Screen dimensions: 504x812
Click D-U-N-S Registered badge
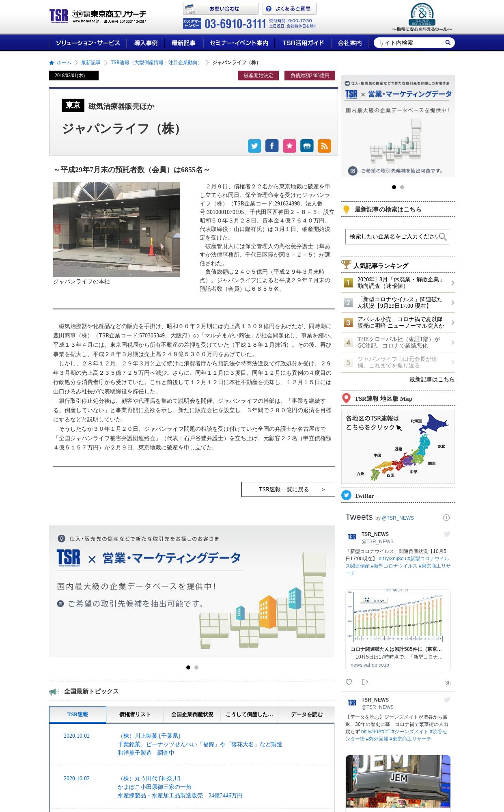(x=422, y=17)
